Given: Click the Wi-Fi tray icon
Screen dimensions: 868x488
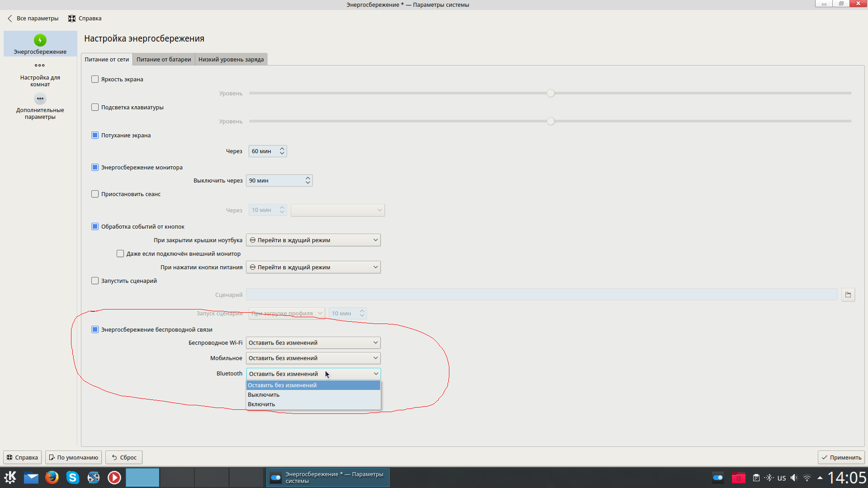Looking at the screenshot, I should (807, 478).
